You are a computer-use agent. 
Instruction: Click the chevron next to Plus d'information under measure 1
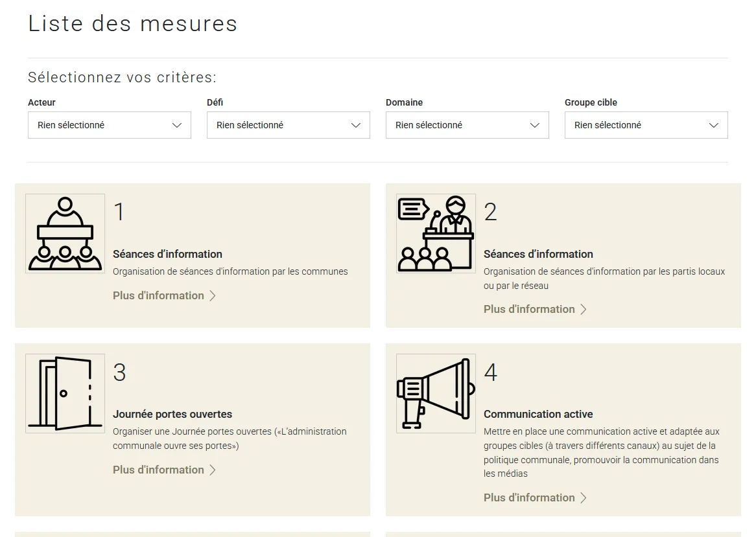pos(212,295)
